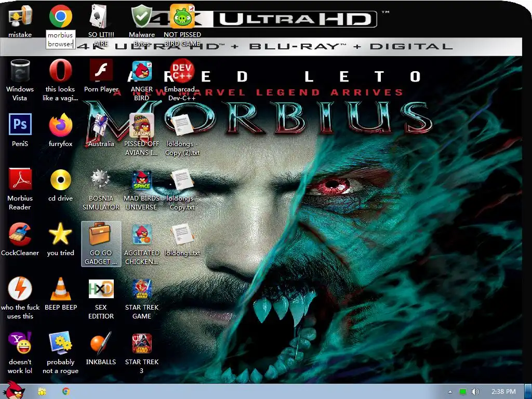Viewport: 532px width, 399px height.
Task: Select the Chrome icon above 'morbius browser'
Action: pyautogui.click(x=60, y=16)
